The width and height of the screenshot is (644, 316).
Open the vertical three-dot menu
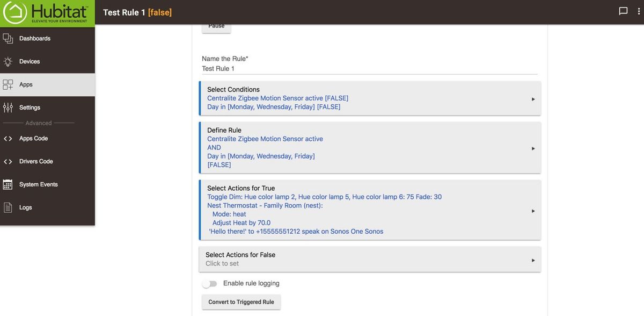click(639, 11)
